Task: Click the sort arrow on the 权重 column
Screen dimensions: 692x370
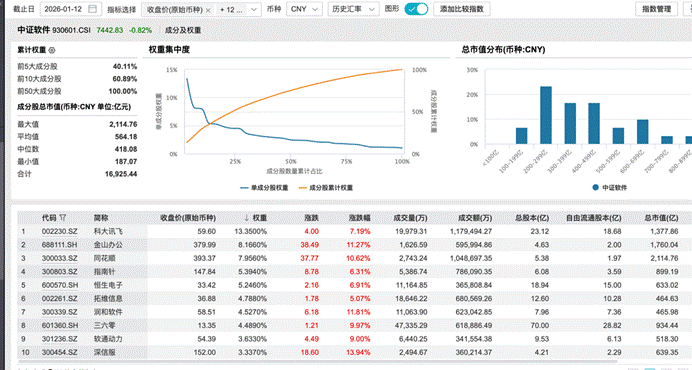Action: [x=246, y=218]
